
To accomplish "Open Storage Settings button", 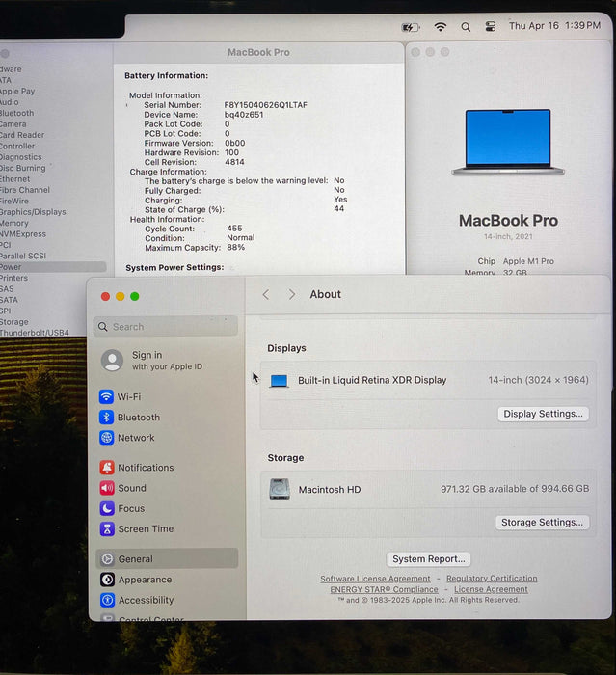I will click(542, 523).
